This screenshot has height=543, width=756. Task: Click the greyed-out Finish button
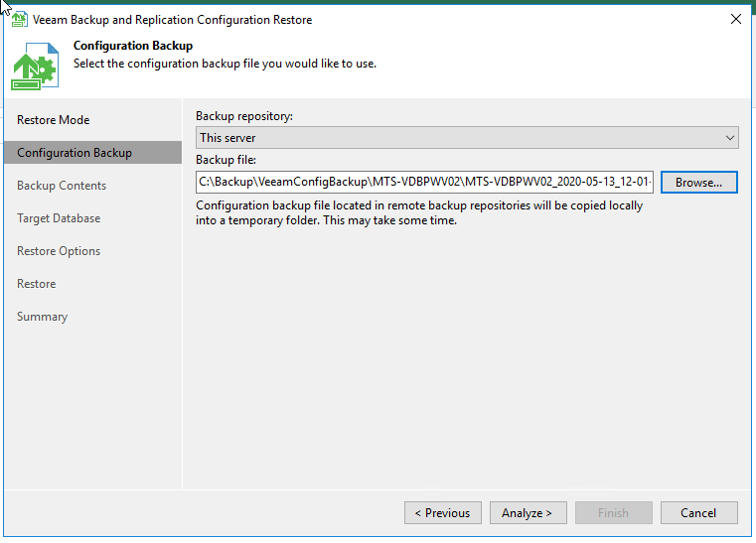pos(613,513)
